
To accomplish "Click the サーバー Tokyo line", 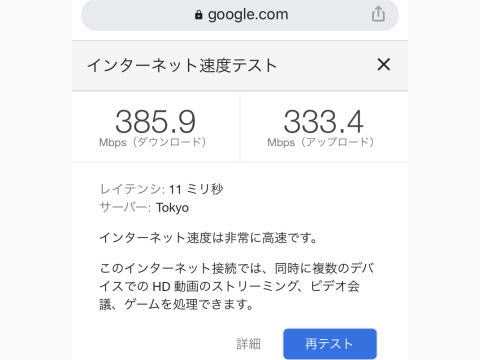I will [x=144, y=208].
